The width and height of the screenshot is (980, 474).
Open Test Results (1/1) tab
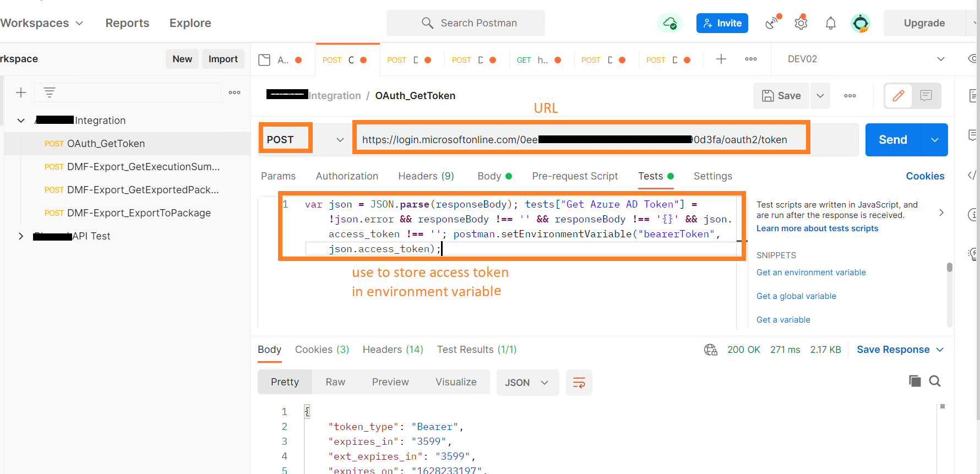pyautogui.click(x=477, y=350)
